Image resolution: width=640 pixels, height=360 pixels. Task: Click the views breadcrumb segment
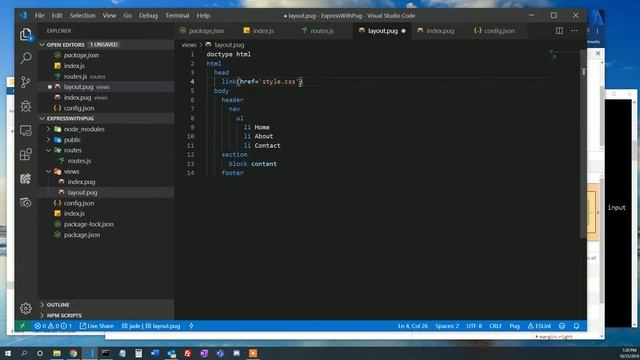pos(189,44)
